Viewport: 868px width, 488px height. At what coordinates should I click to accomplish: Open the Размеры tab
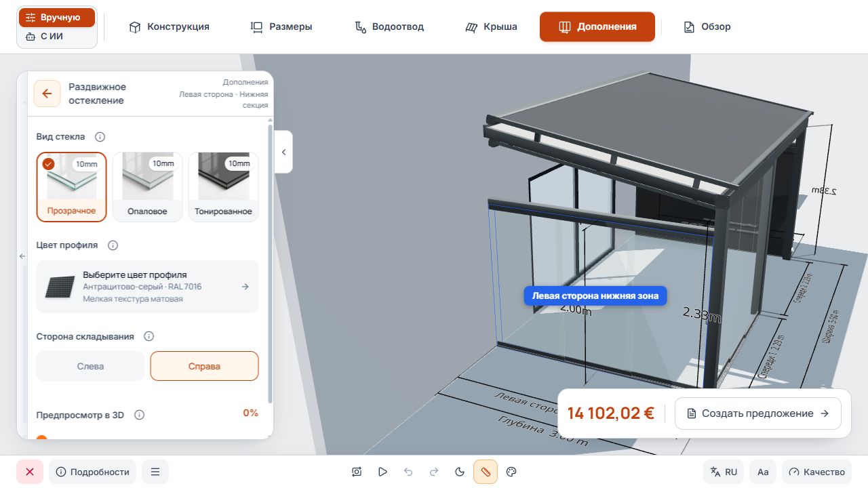click(281, 27)
